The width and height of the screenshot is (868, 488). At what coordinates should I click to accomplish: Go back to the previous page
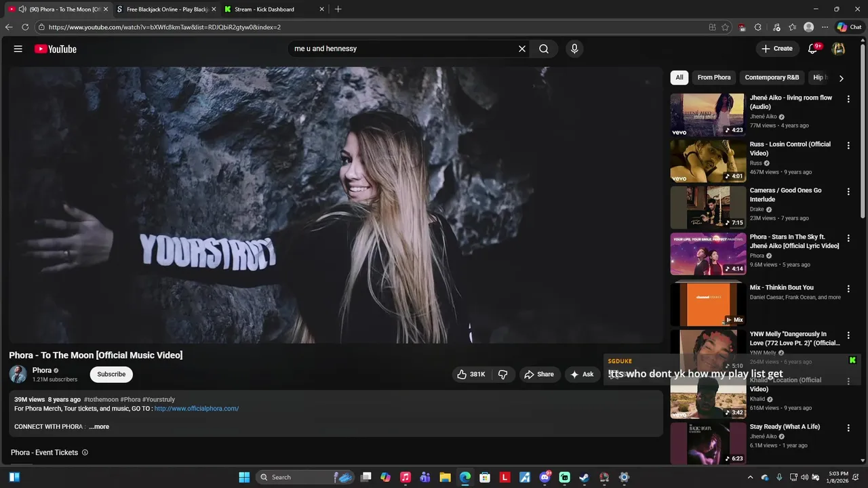[x=9, y=27]
